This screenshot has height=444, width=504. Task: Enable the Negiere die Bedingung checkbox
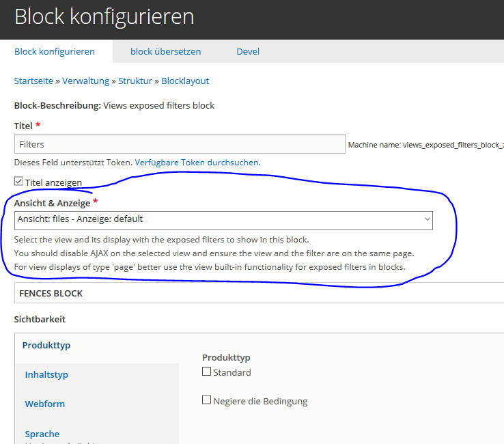tap(207, 400)
